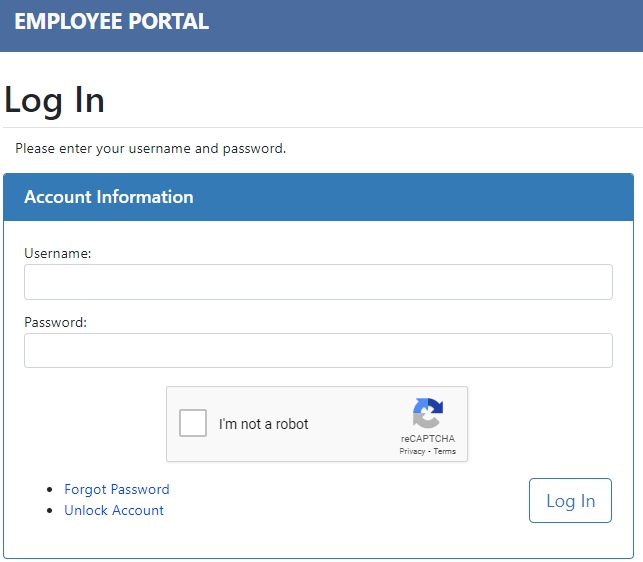Check the "I'm not a robot" checkbox
Screen dimensions: 643x562
[x=193, y=423]
